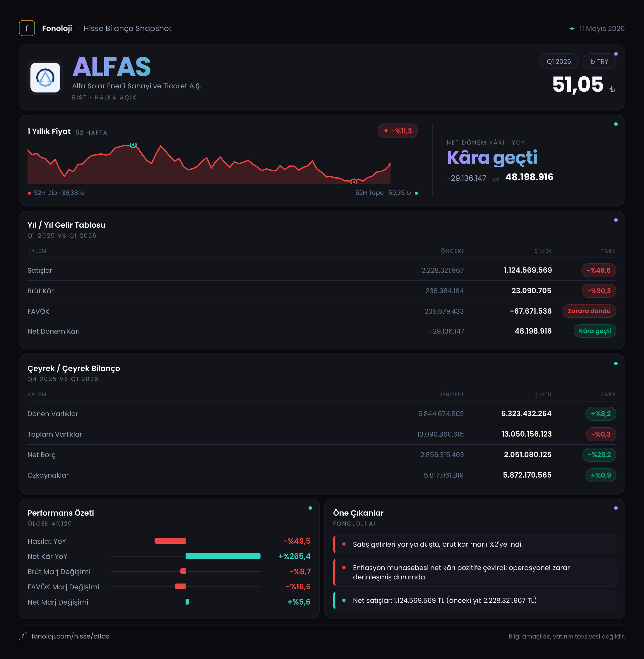Click the sparkle icon beside 11 Mayıs 2026
The image size is (644, 659).
pyautogui.click(x=572, y=29)
